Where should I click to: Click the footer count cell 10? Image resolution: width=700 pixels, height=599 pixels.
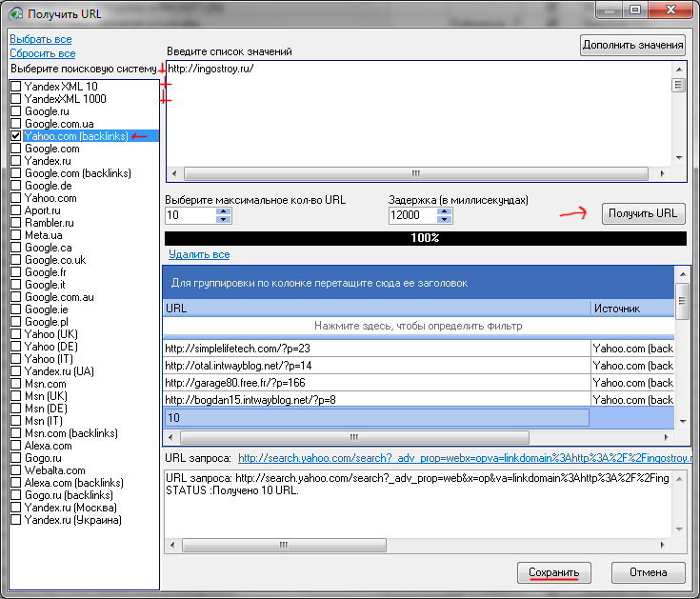coord(376,418)
